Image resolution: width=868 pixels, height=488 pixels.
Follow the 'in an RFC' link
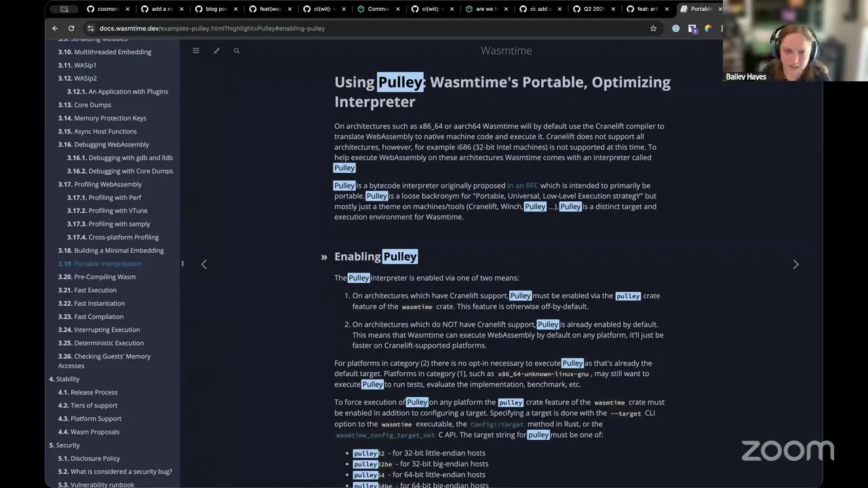523,186
